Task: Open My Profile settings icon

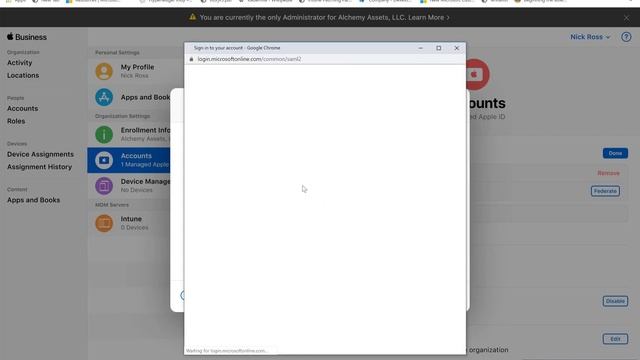Action: tap(104, 71)
